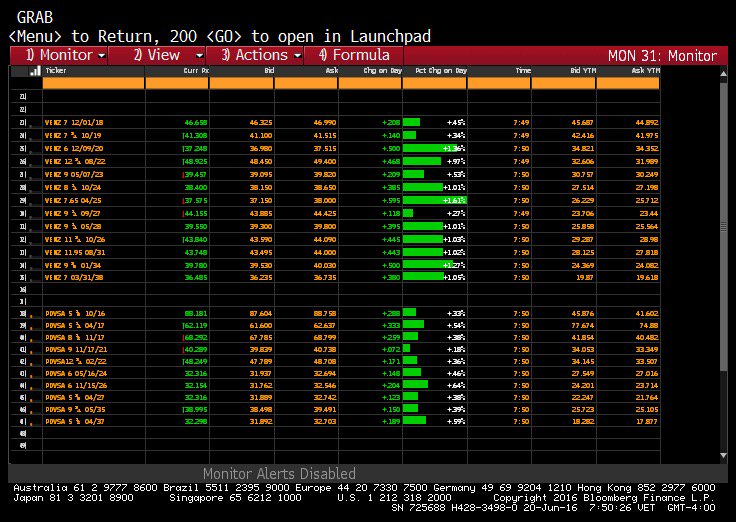Sort by the Ticker column header
Screen dimensions: 736x522
tap(56, 70)
